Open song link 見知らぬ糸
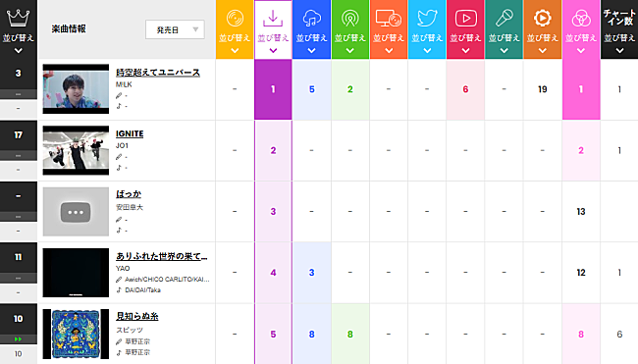 click(x=137, y=316)
